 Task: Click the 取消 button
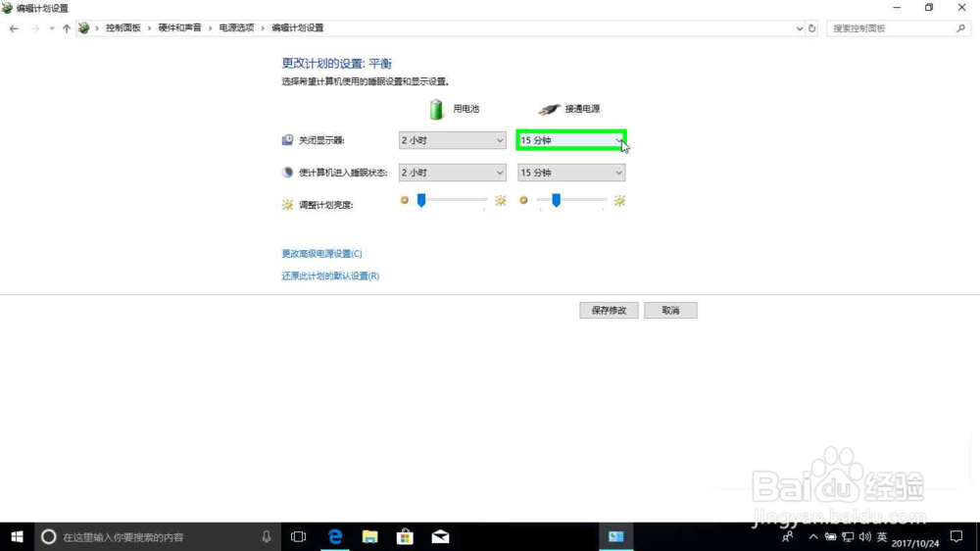pyautogui.click(x=670, y=310)
